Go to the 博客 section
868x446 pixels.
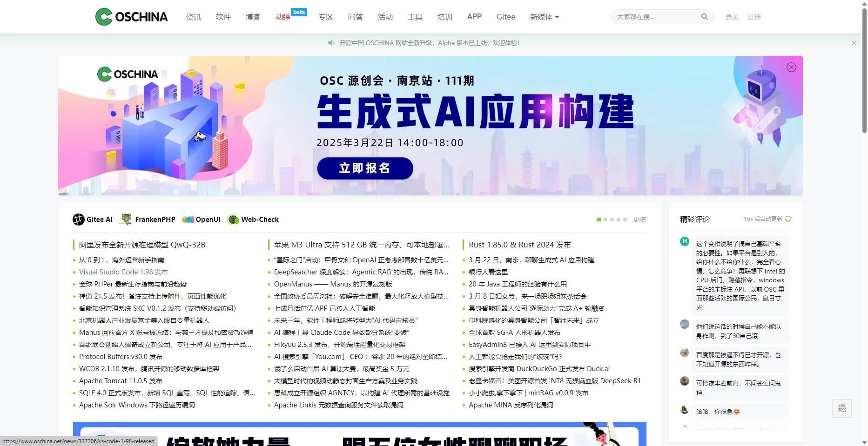253,17
